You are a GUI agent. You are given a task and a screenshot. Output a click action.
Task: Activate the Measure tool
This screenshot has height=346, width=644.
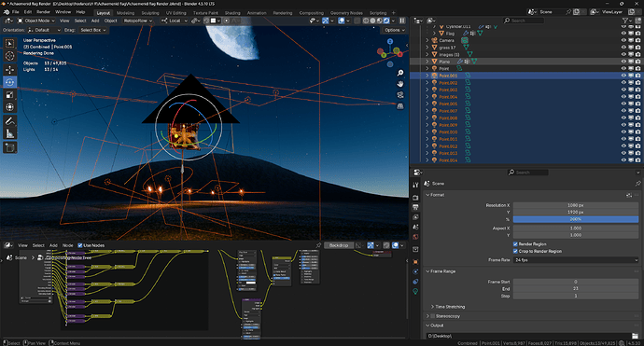[x=10, y=133]
